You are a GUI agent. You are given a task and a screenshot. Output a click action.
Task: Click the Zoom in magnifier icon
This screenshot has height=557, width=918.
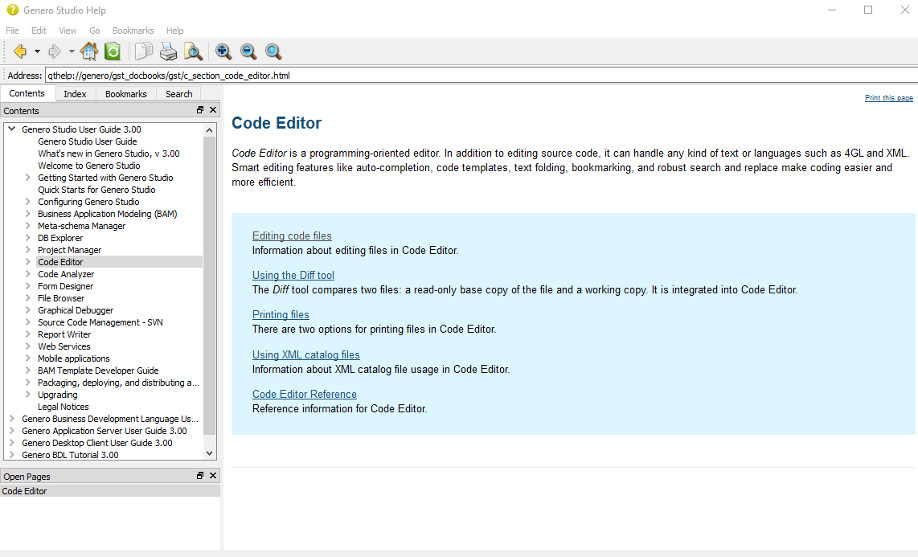(223, 52)
